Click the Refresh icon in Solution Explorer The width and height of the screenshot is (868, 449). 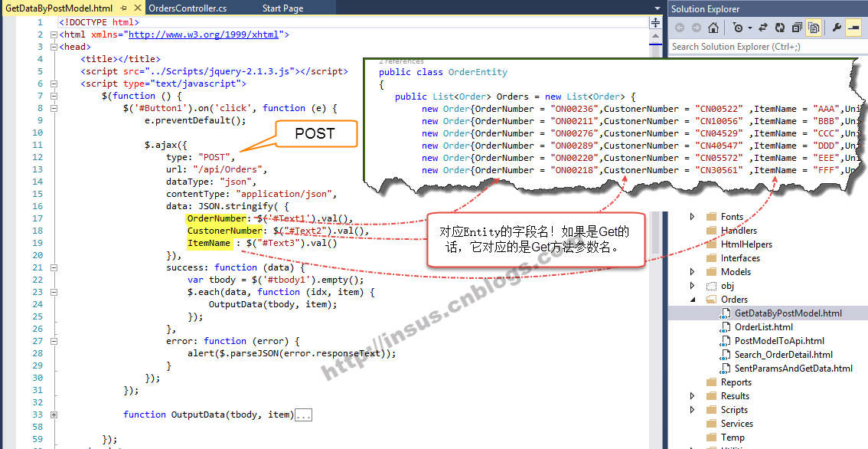pyautogui.click(x=780, y=28)
